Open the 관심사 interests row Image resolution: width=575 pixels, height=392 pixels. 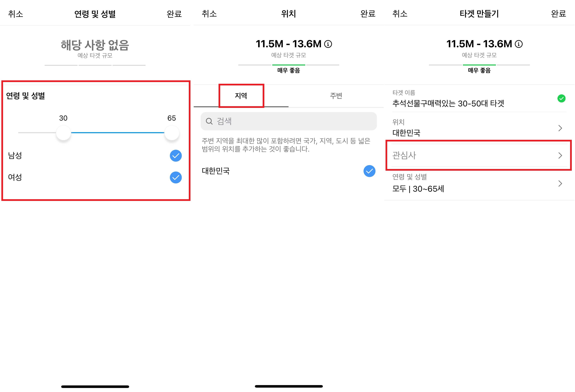[x=477, y=156]
